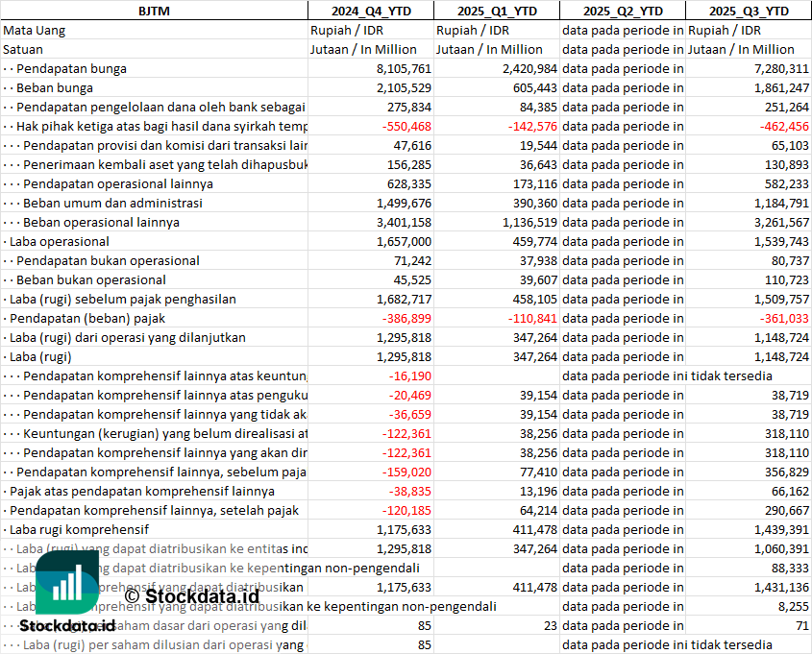Select the value 13,196

(538, 491)
